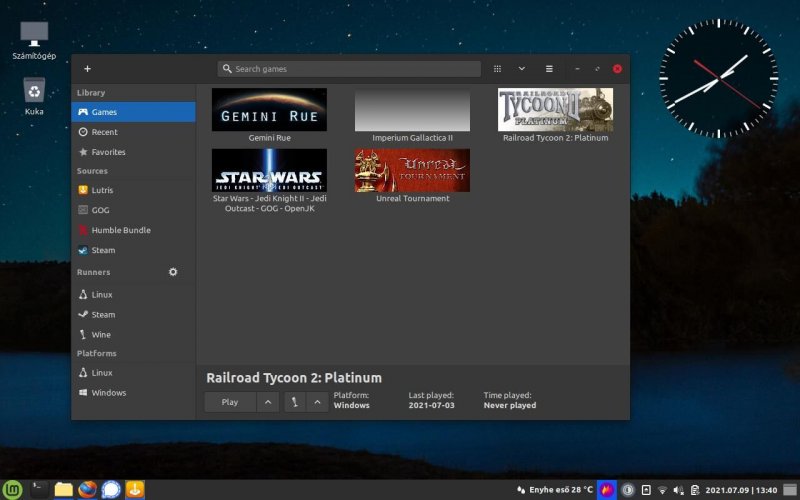Viewport: 800px width, 500px height.
Task: Click the Wine glass icon in the sidebar
Action: 83,335
